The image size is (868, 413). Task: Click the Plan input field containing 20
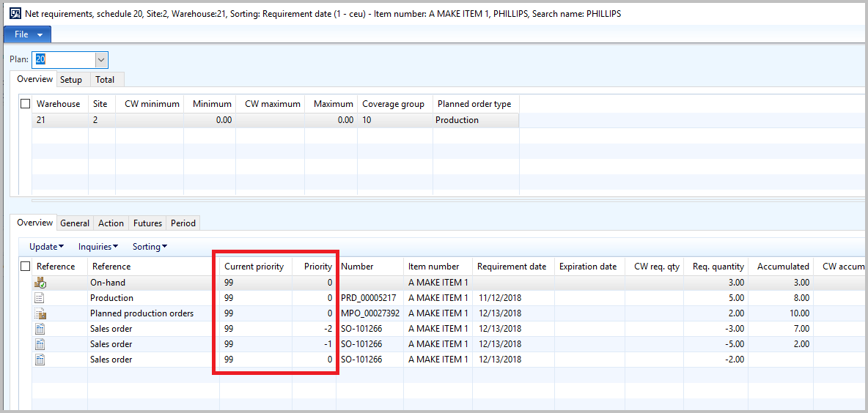tap(64, 59)
